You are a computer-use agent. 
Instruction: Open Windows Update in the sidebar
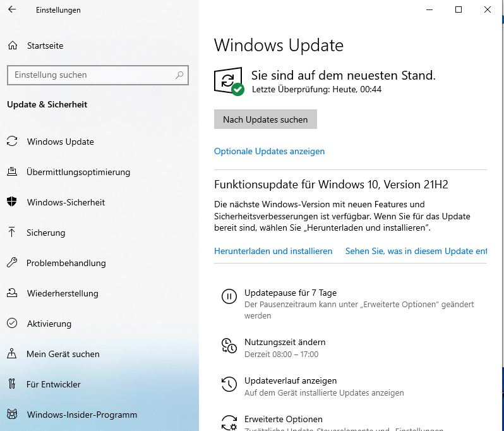point(61,142)
